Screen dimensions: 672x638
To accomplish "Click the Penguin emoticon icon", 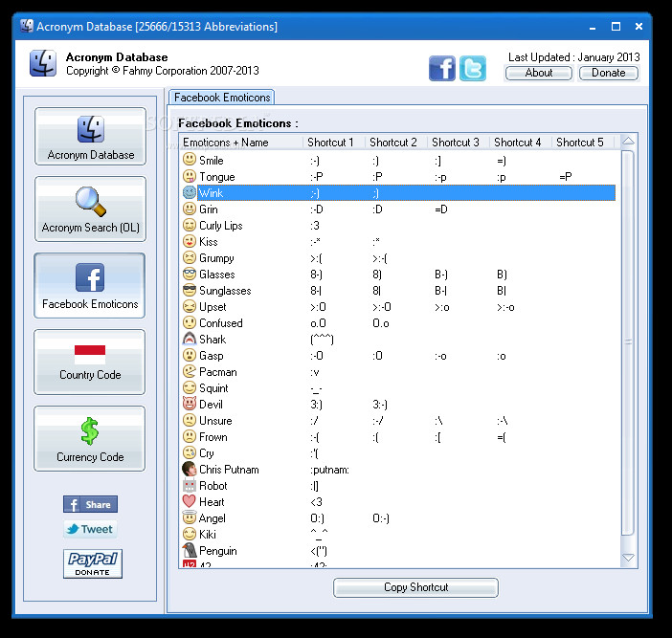I will (x=190, y=550).
